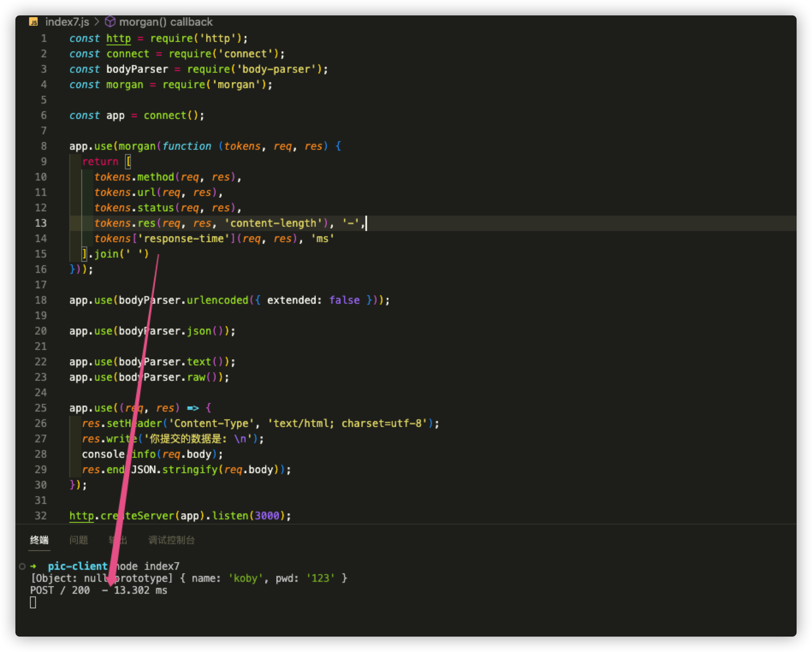Click connect() call on line 6

click(x=171, y=116)
